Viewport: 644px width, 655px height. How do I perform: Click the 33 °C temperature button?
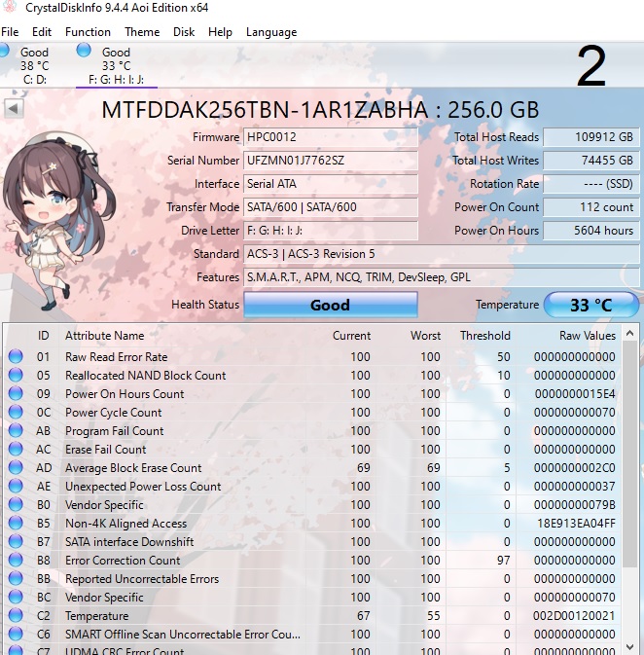[x=590, y=305]
